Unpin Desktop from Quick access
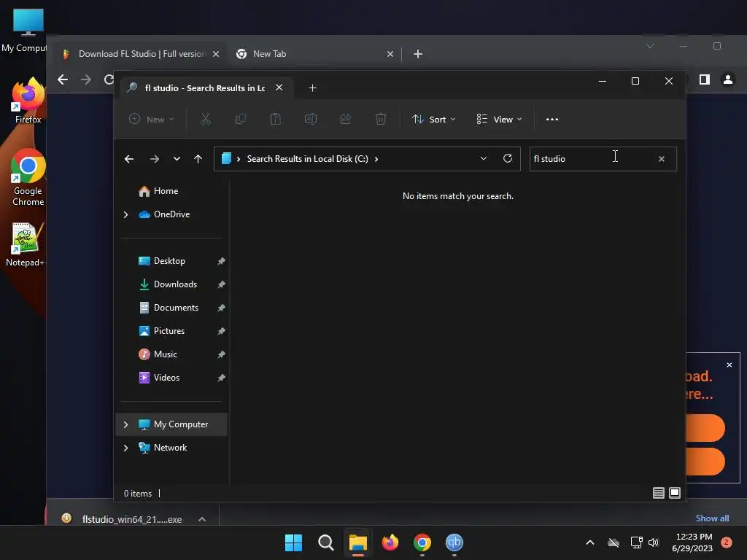Image resolution: width=747 pixels, height=560 pixels. [221, 261]
